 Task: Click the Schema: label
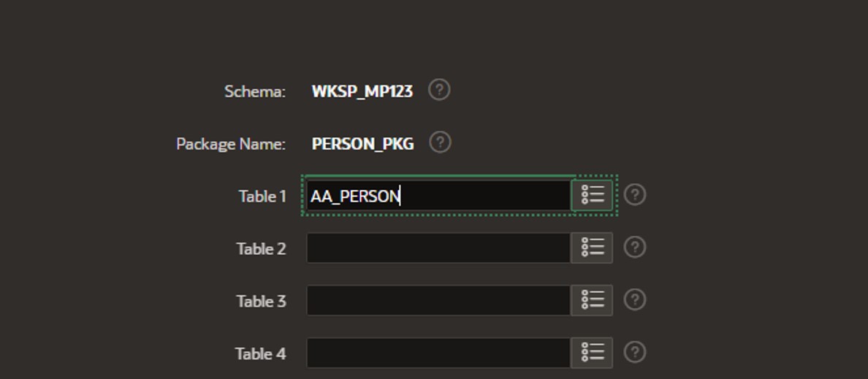(255, 91)
